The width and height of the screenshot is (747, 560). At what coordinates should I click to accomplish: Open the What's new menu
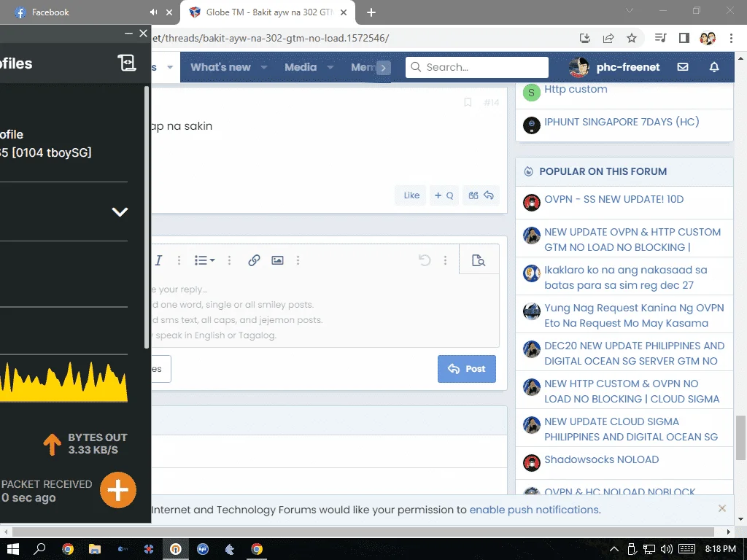220,67
